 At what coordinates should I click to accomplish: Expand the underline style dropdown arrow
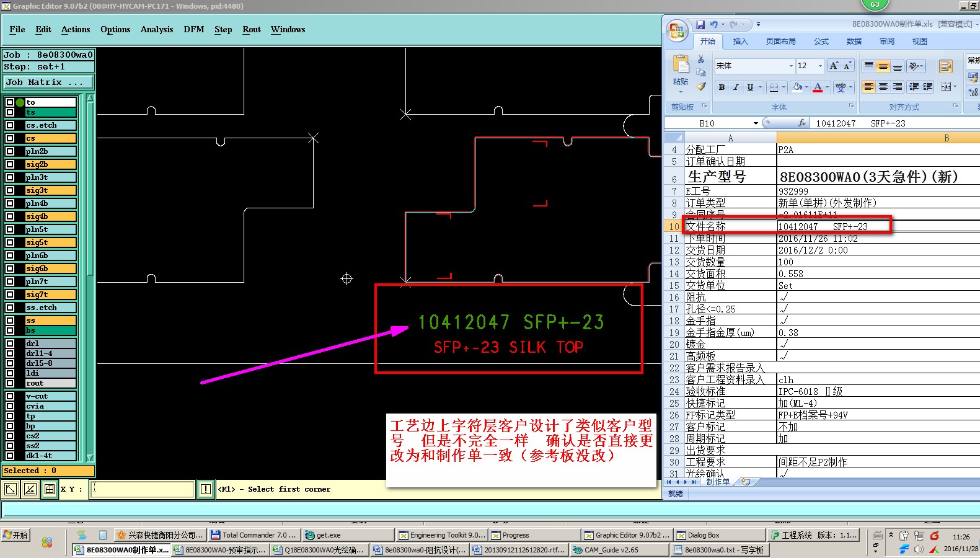tap(760, 87)
